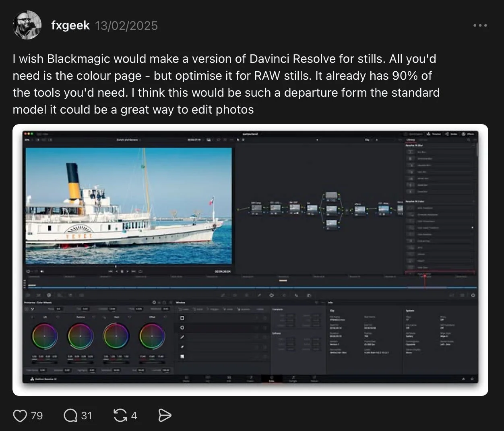
Task: Toggle the Timeline button in Resolve's top bar
Action: [434, 134]
